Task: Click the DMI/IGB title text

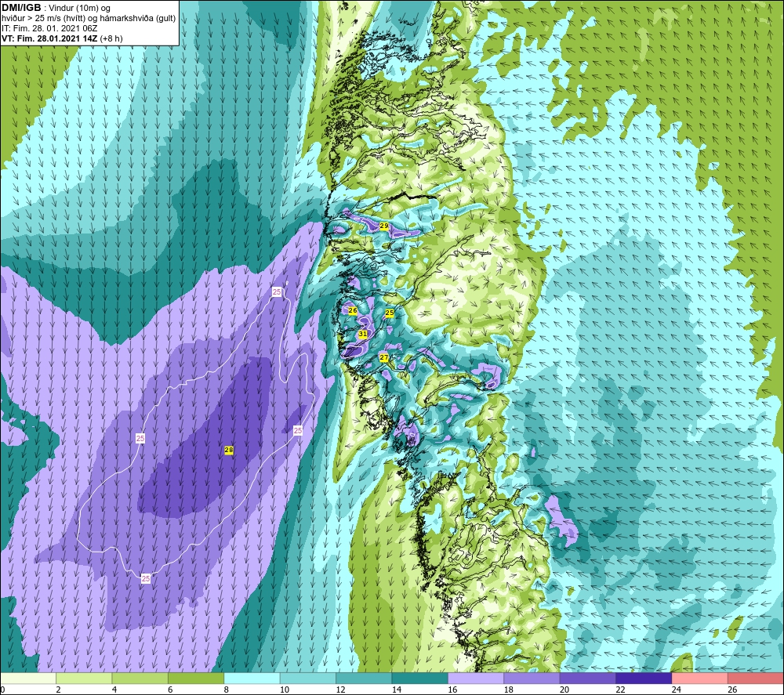Action: [21, 8]
